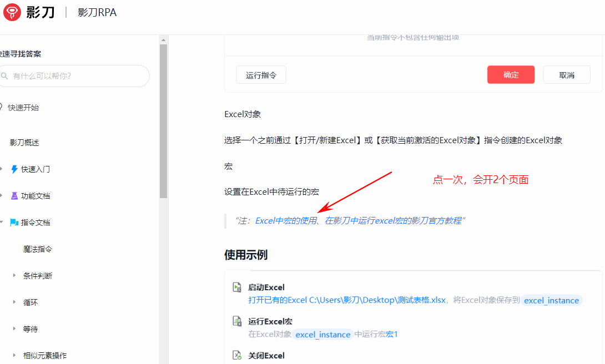The image size is (605, 364).
Task: Select 指令文档 sidebar item
Action: pyautogui.click(x=36, y=223)
